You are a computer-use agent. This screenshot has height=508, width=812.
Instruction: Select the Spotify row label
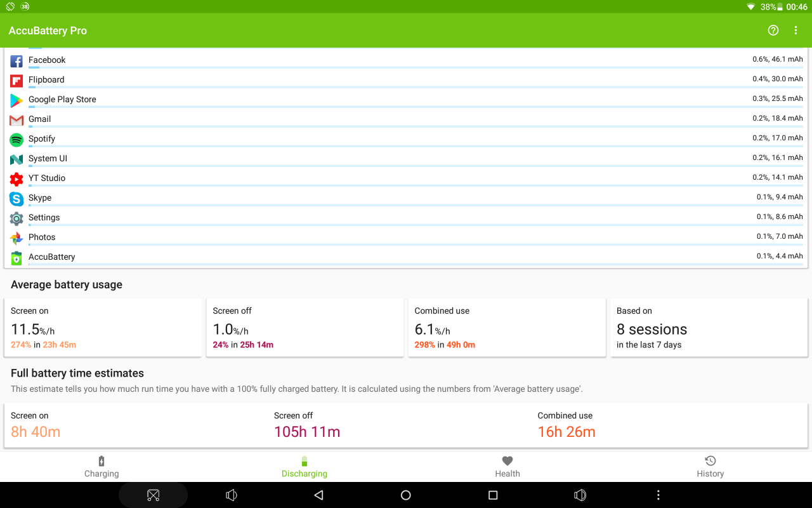(42, 138)
